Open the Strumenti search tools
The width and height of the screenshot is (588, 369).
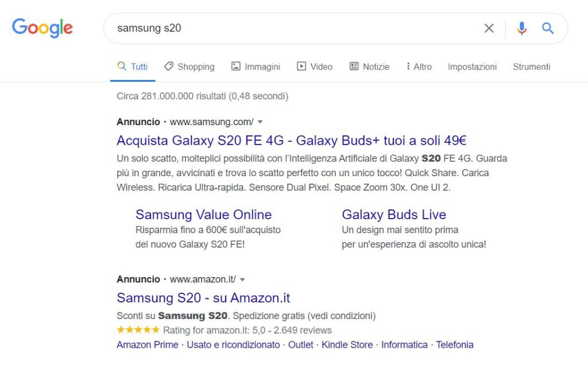click(531, 67)
